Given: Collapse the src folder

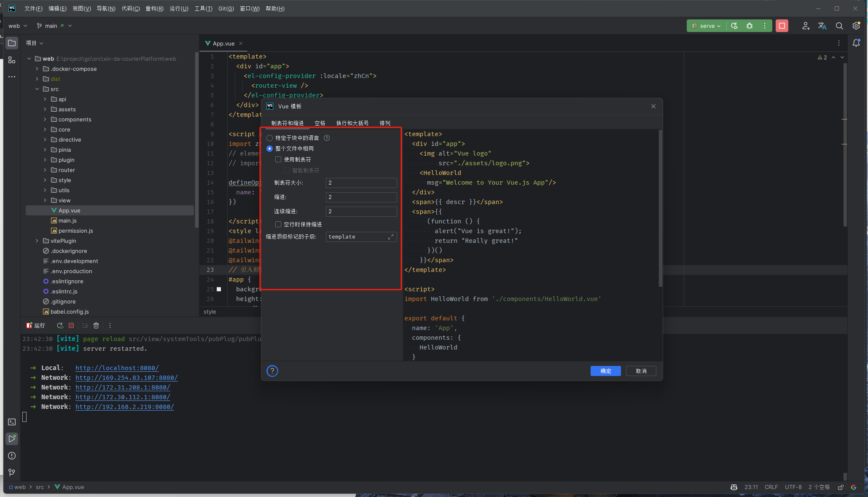Looking at the screenshot, I should (37, 89).
